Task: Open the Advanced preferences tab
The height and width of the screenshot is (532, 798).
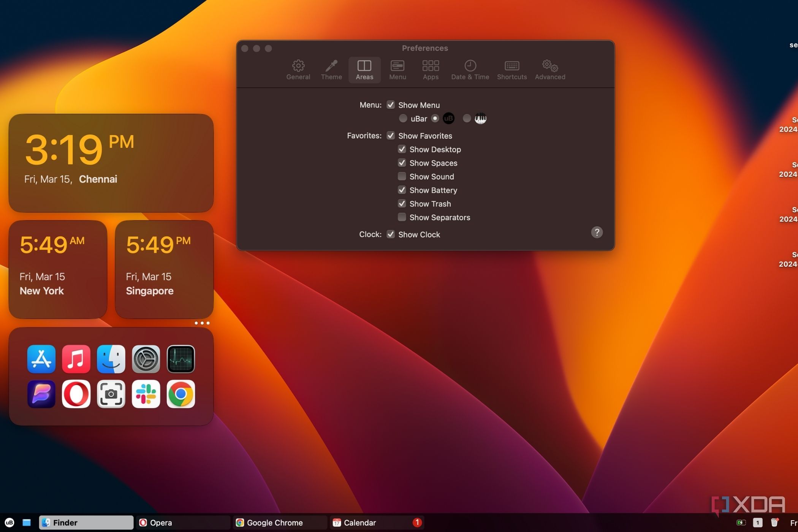Action: (x=550, y=70)
